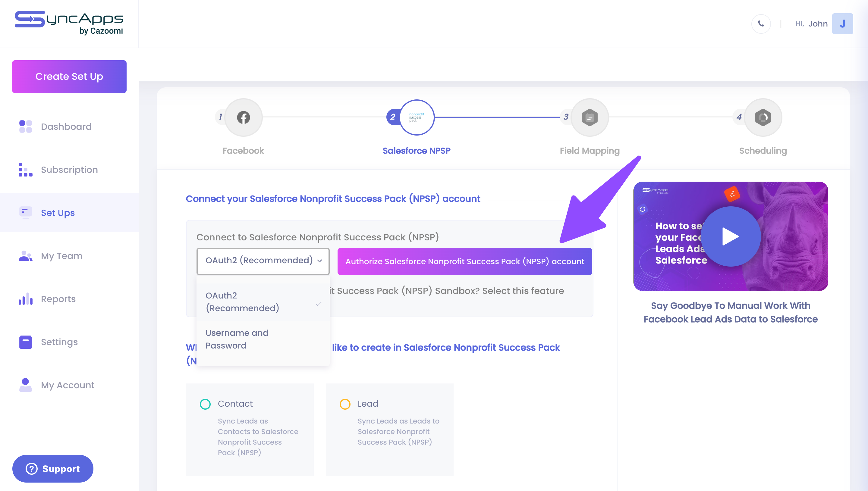
Task: Click the Field Mapping step 3 icon
Action: (x=589, y=117)
